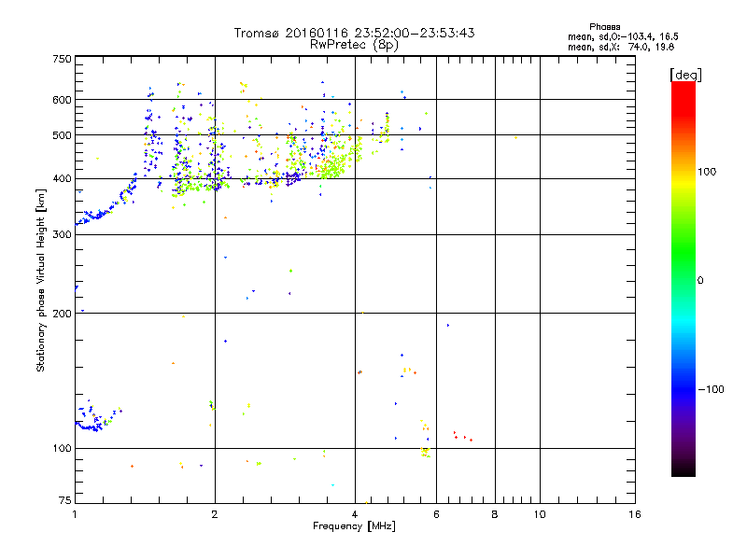
Task: Click the 4 tick on frequency axis
Action: (355, 515)
